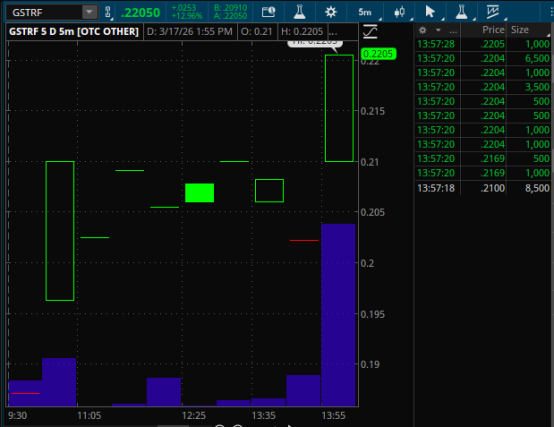This screenshot has height=427, width=554.
Task: Expand the Time and Sales dropdown arrow
Action: point(438,30)
